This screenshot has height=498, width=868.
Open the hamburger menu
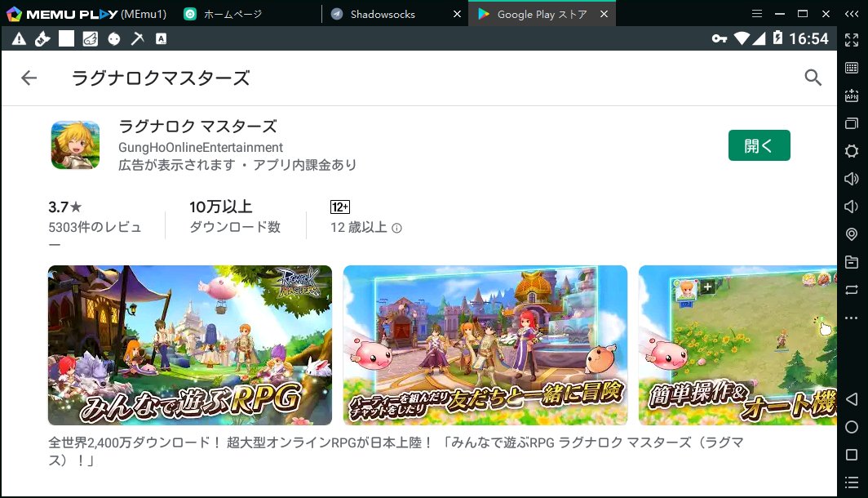click(x=757, y=13)
